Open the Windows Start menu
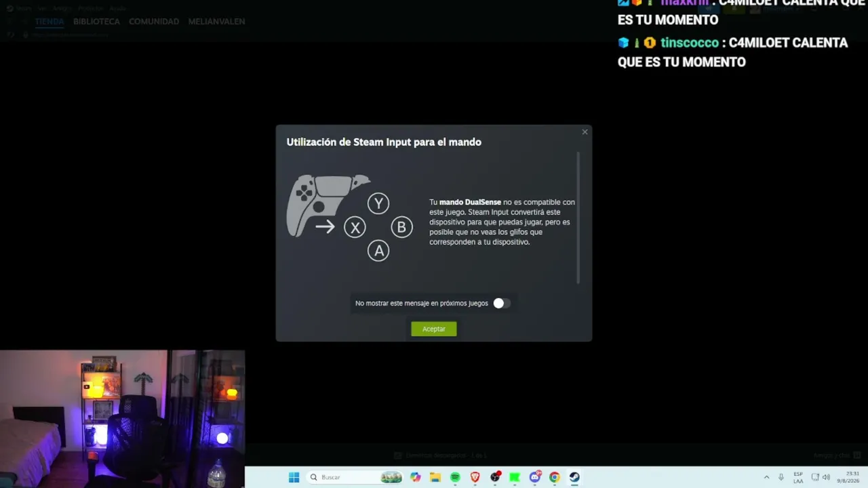This screenshot has height=488, width=868. tap(294, 477)
